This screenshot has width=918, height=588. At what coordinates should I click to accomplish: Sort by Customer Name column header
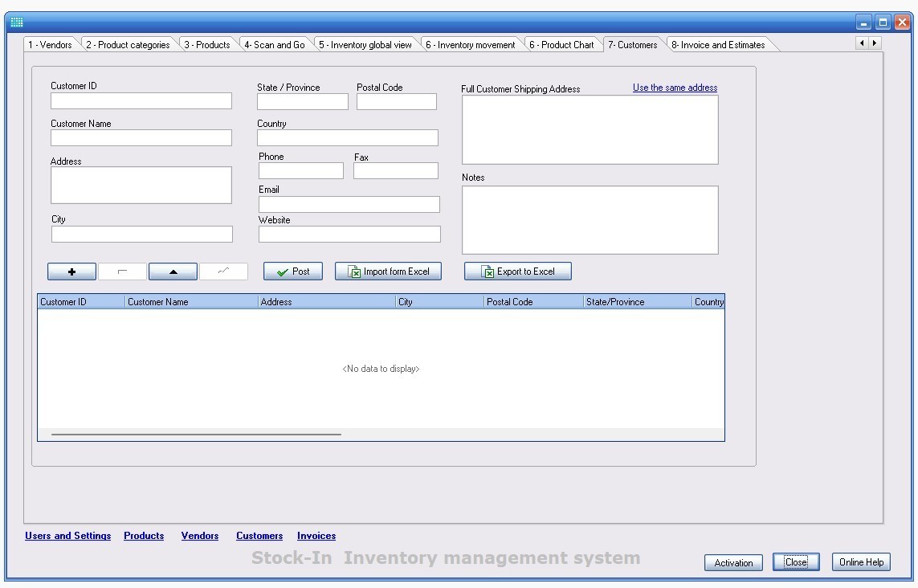[x=191, y=301]
